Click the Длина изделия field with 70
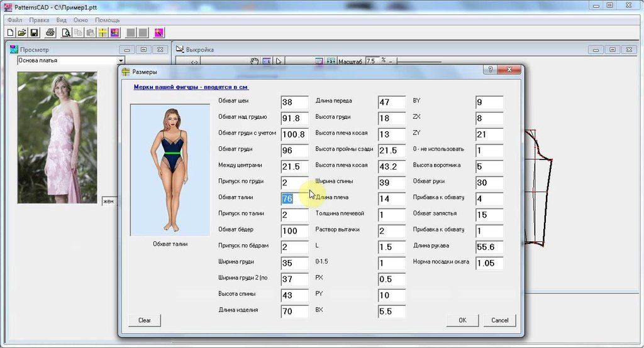 coord(294,311)
